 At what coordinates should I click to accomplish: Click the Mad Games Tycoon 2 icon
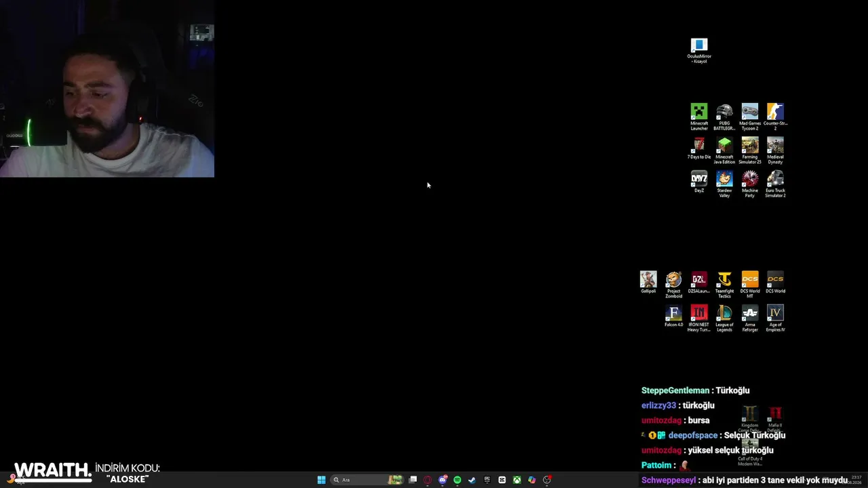750,117
